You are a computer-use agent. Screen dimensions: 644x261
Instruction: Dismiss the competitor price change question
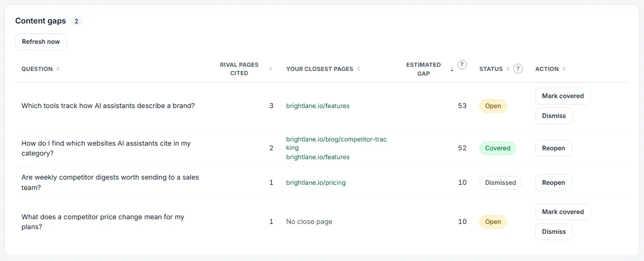pyautogui.click(x=554, y=232)
